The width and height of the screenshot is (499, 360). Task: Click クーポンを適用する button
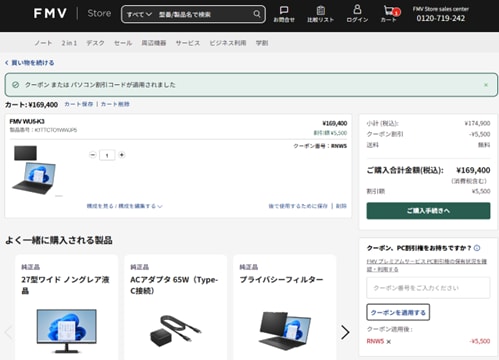[398, 312]
